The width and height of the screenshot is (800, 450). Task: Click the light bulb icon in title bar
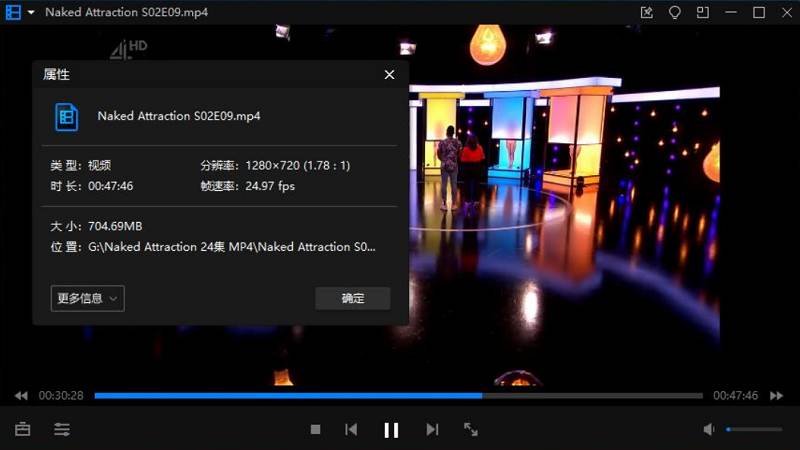click(x=675, y=12)
